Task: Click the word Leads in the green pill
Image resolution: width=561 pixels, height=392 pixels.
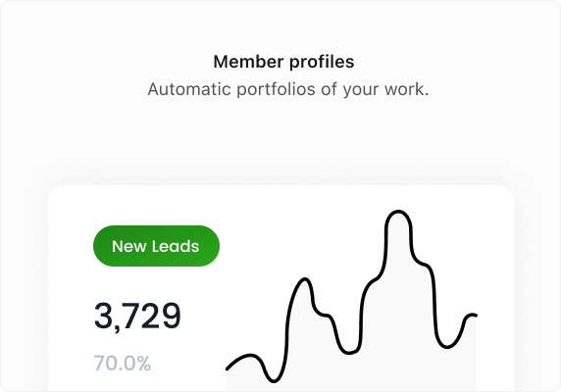Action: click(176, 246)
